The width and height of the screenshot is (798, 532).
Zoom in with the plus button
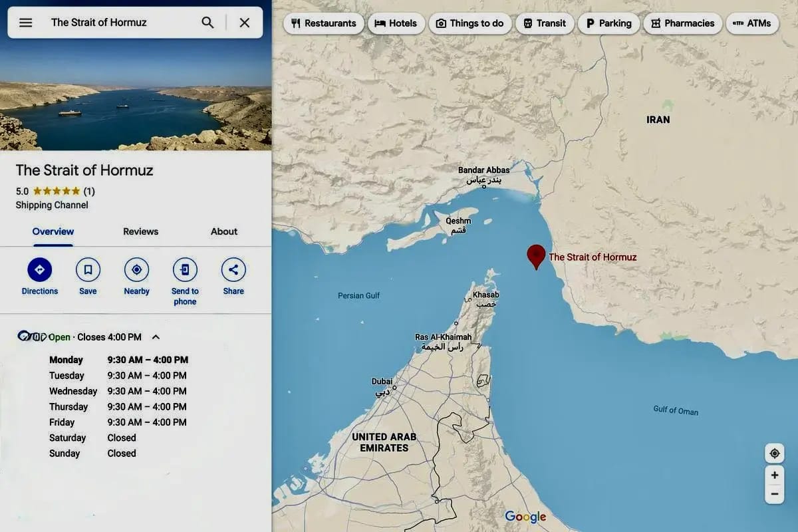[x=774, y=475]
